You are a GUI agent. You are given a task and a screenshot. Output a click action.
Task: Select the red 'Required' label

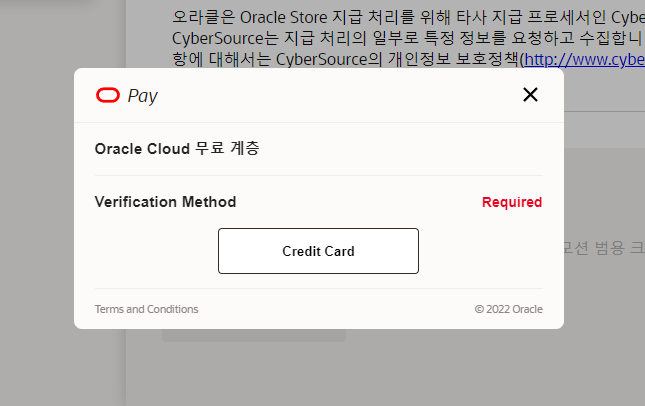point(512,202)
